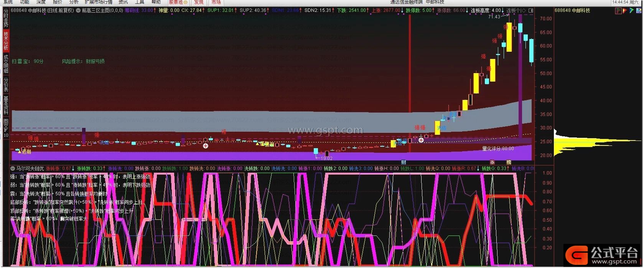Click the 发现 button
644x268 pixels.
199,2
